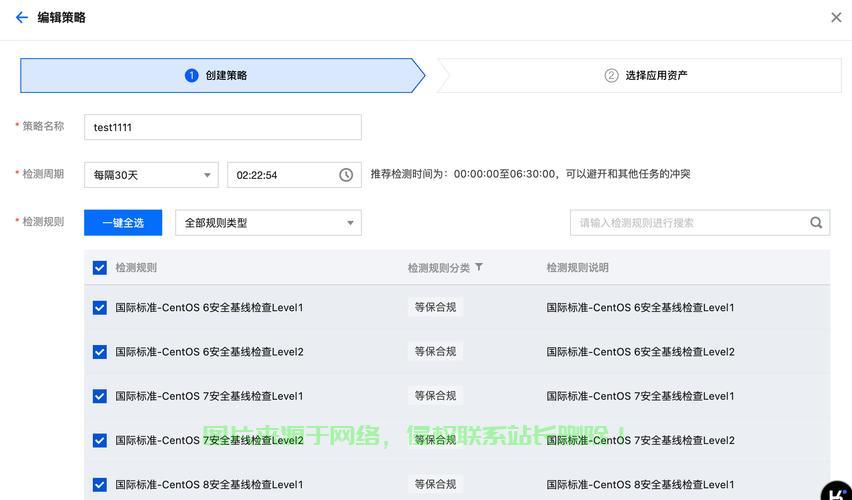Click description text for CentOS 7 Level1 row

click(x=641, y=396)
